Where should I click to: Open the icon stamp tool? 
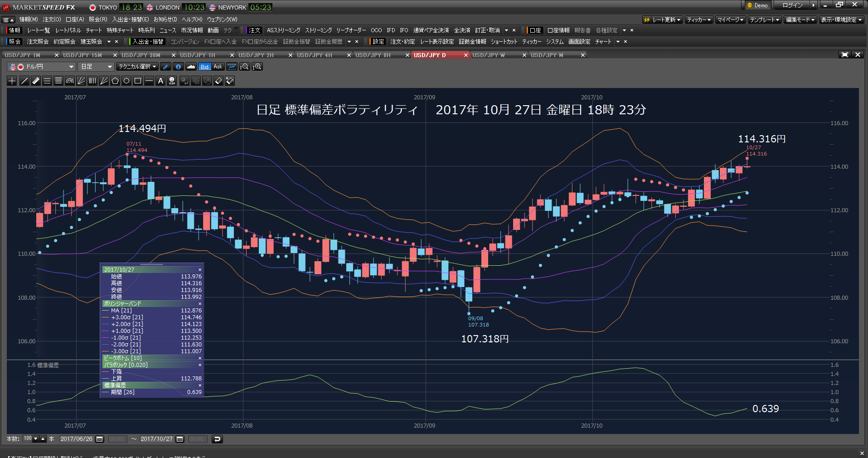pyautogui.click(x=172, y=81)
